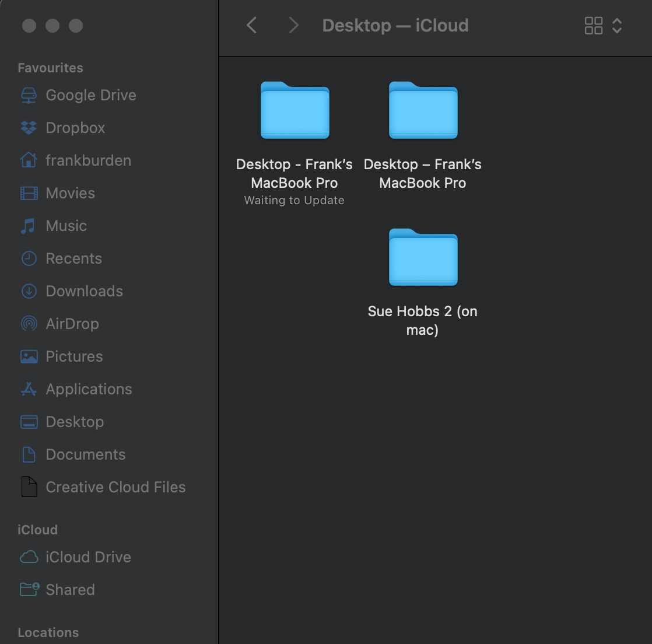The width and height of the screenshot is (652, 644).
Task: Open Google Drive in the sidebar
Action: [90, 95]
